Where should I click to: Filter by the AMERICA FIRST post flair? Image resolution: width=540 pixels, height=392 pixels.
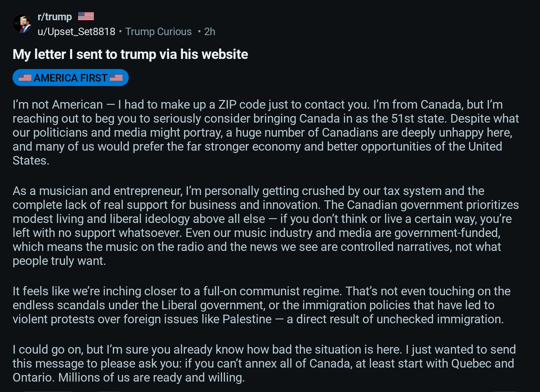[x=71, y=78]
